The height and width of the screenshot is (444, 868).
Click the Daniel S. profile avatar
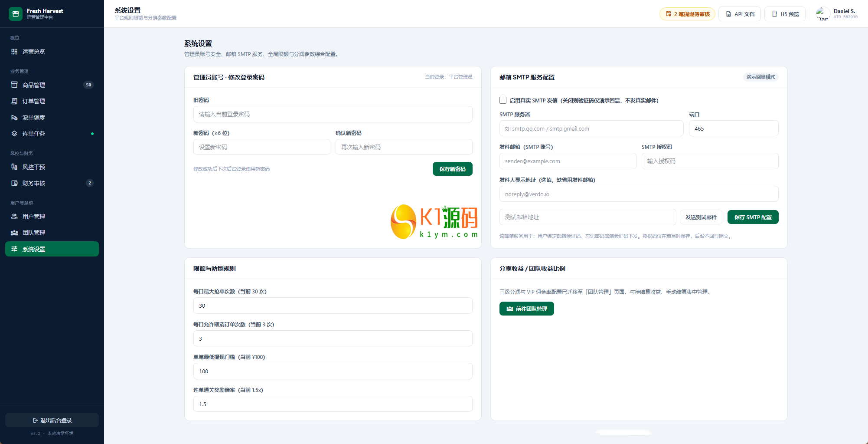pyautogui.click(x=823, y=14)
